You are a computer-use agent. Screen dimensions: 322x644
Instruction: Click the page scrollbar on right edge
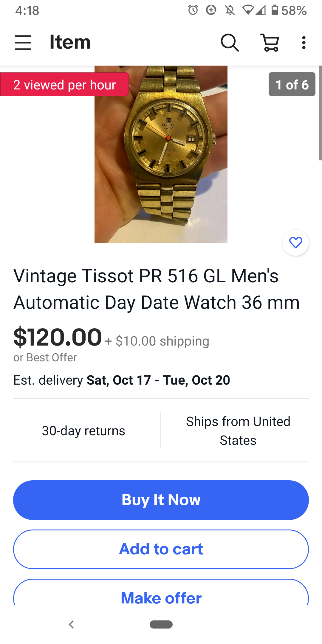(320, 113)
